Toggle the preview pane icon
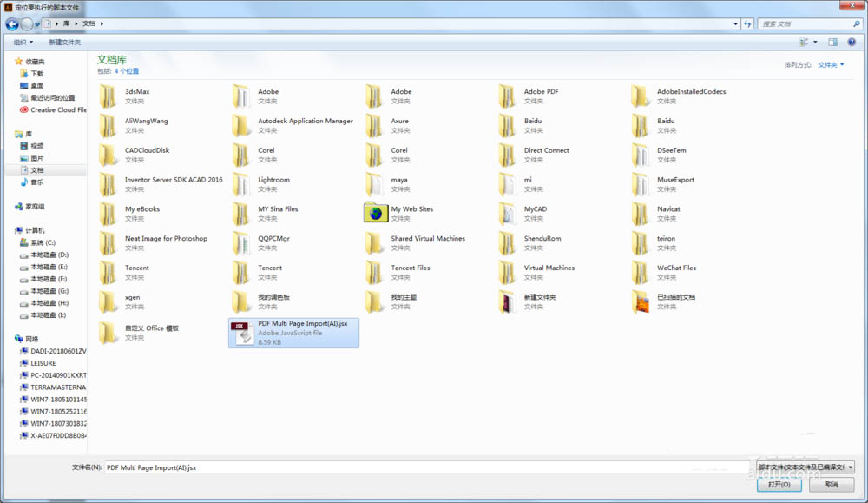This screenshot has width=868, height=503. point(832,42)
